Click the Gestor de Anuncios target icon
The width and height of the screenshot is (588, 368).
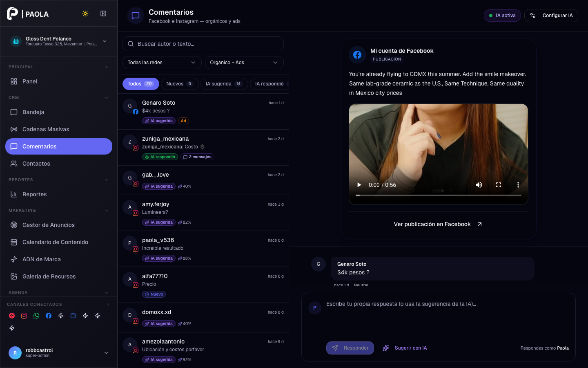pyautogui.click(x=14, y=225)
